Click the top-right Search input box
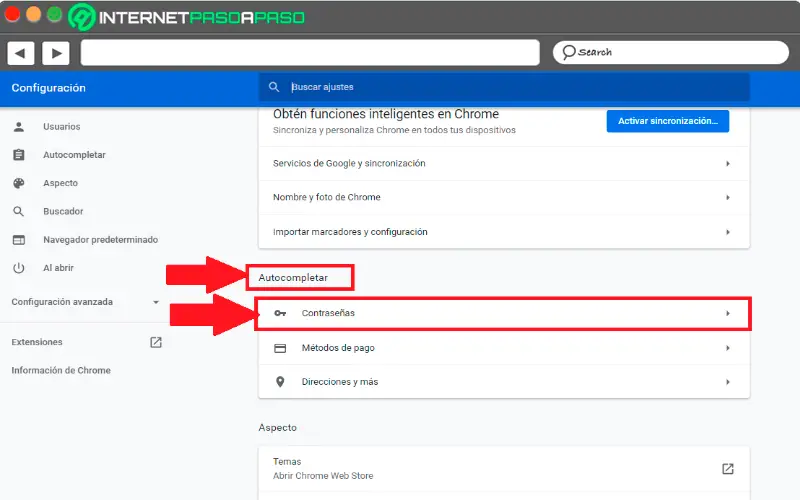The height and width of the screenshot is (500, 800). [671, 52]
